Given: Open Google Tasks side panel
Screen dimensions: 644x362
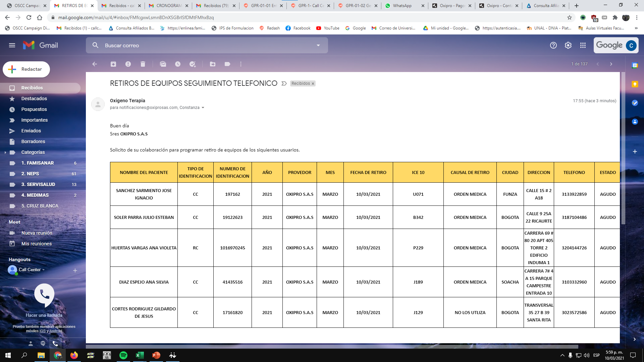Looking at the screenshot, I should (x=635, y=103).
